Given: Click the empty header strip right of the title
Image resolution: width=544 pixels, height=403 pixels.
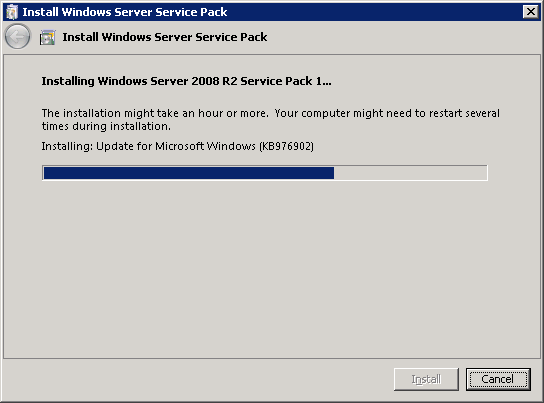Looking at the screenshot, I should 402,37.
